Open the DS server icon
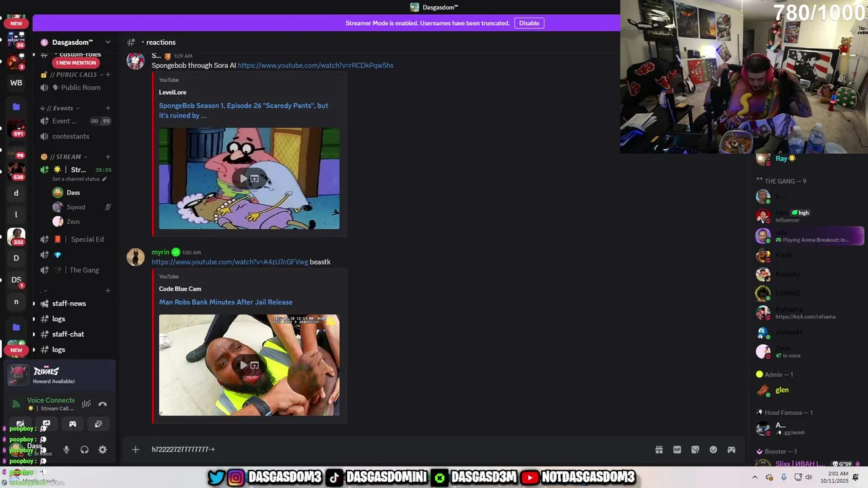Screen dimensions: 868x488 (x=16, y=279)
